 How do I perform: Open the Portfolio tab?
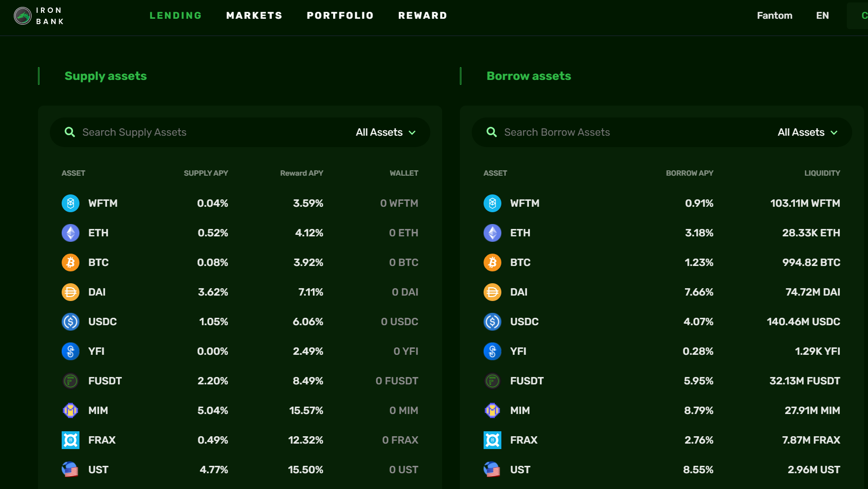340,16
